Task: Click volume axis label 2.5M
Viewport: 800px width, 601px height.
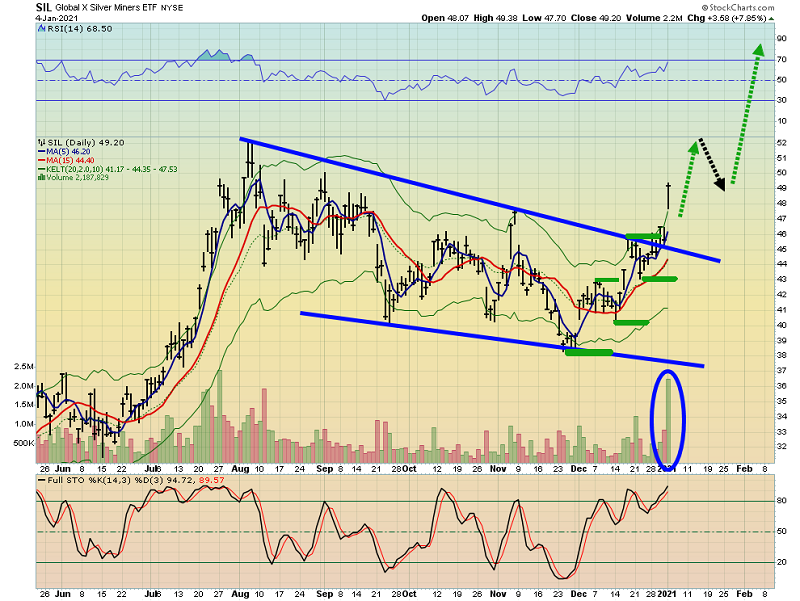Action: [24, 367]
